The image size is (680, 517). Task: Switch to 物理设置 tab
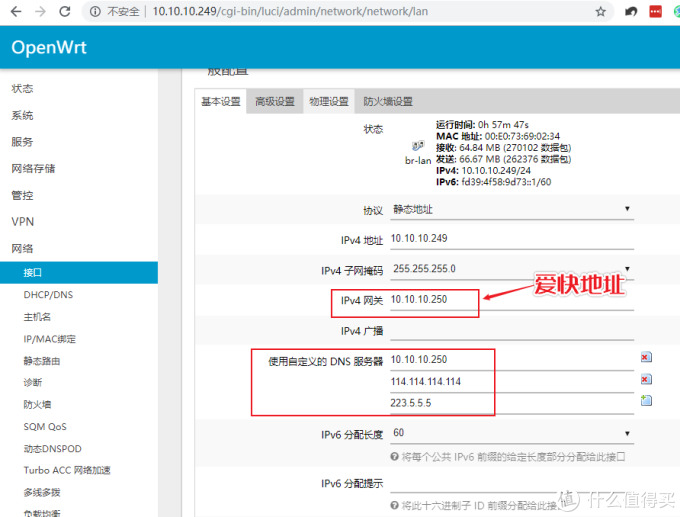point(329,101)
